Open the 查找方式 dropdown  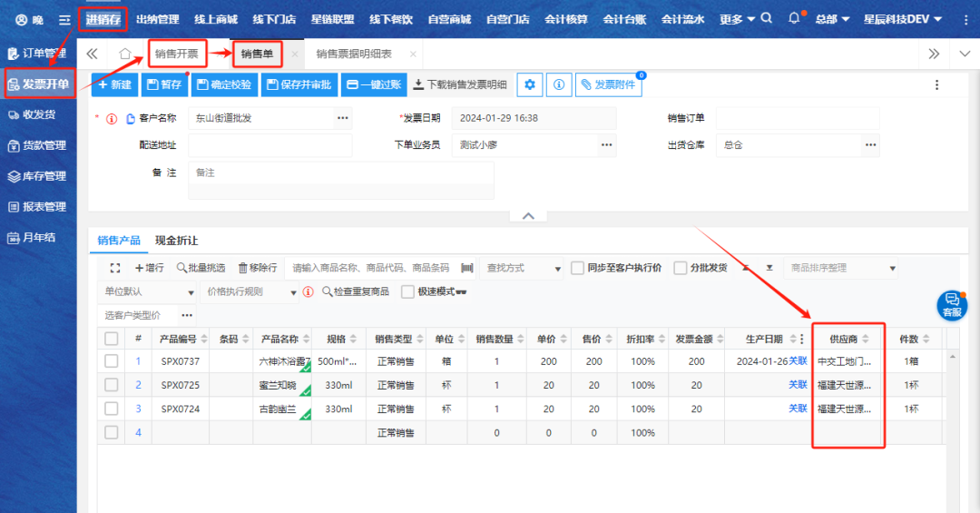coord(523,268)
